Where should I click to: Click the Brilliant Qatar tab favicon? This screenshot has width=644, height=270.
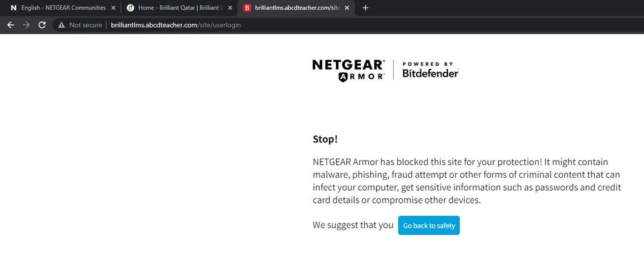pyautogui.click(x=130, y=8)
